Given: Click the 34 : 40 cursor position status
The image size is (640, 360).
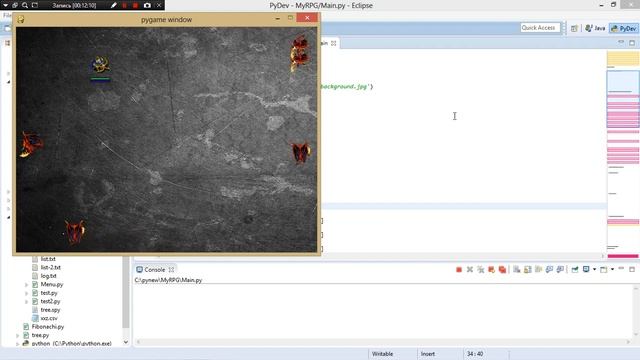Looking at the screenshot, I should 475,354.
